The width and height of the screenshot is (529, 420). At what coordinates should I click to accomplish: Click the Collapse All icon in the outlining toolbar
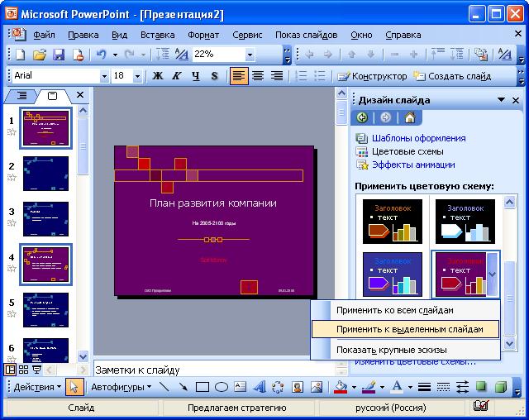click(437, 55)
